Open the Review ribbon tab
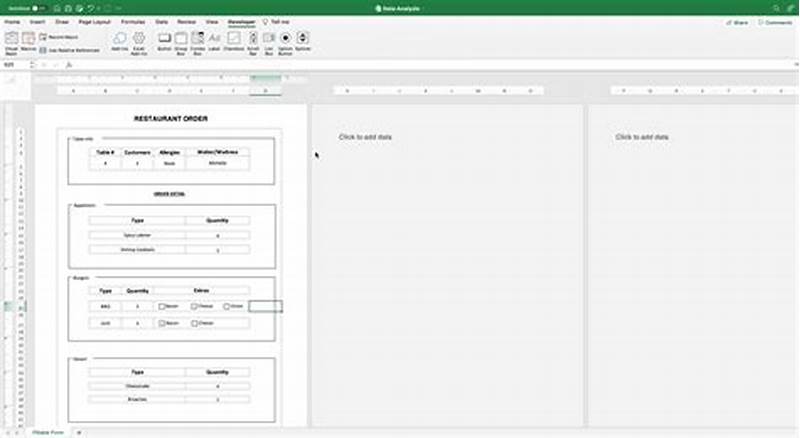Screen dimensions: 800x438 pyautogui.click(x=186, y=22)
